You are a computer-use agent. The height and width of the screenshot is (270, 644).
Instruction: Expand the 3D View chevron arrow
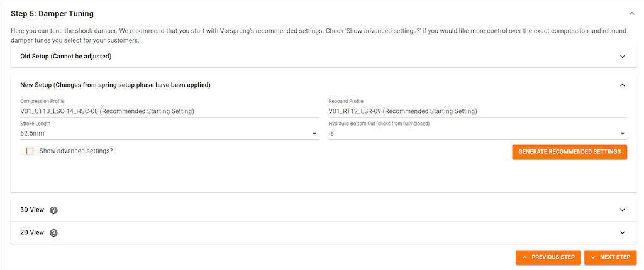(x=622, y=210)
